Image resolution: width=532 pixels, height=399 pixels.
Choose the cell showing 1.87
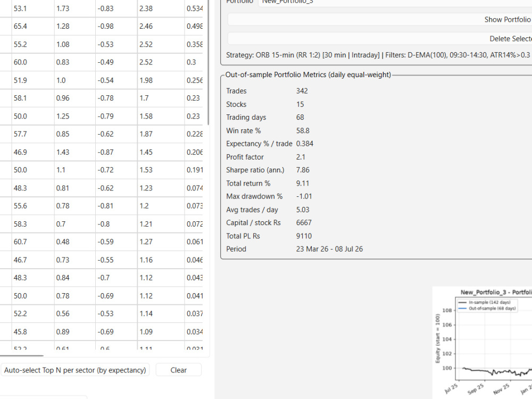161,134
